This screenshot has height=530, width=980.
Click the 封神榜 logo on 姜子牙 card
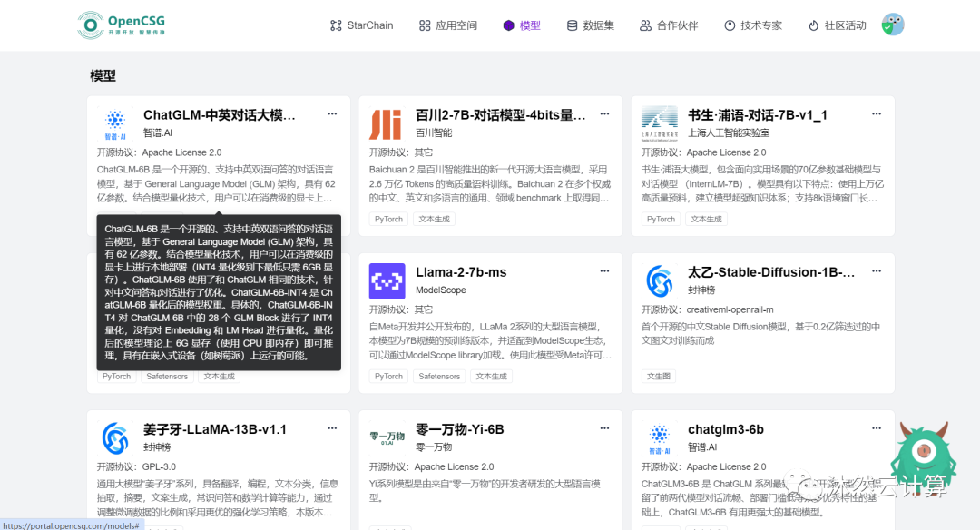(115, 438)
